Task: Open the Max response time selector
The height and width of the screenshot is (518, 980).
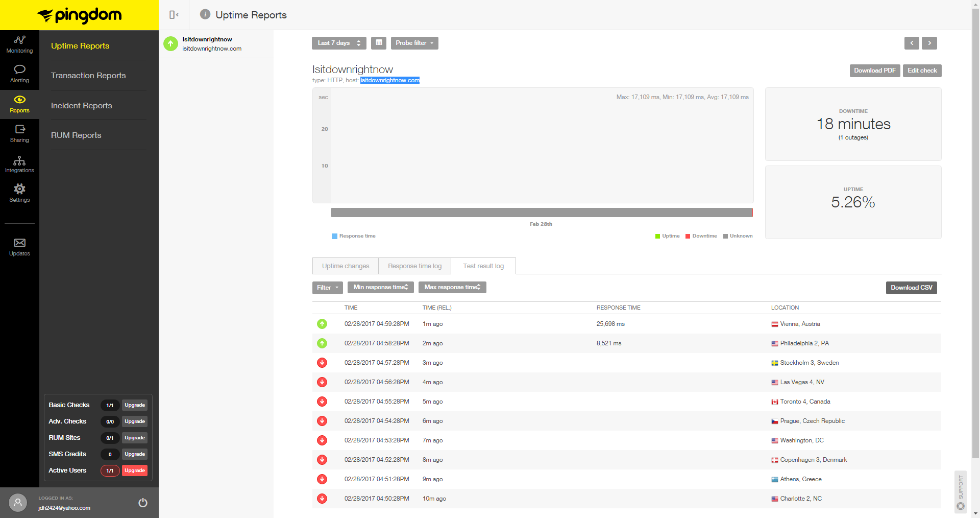Action: click(x=452, y=287)
